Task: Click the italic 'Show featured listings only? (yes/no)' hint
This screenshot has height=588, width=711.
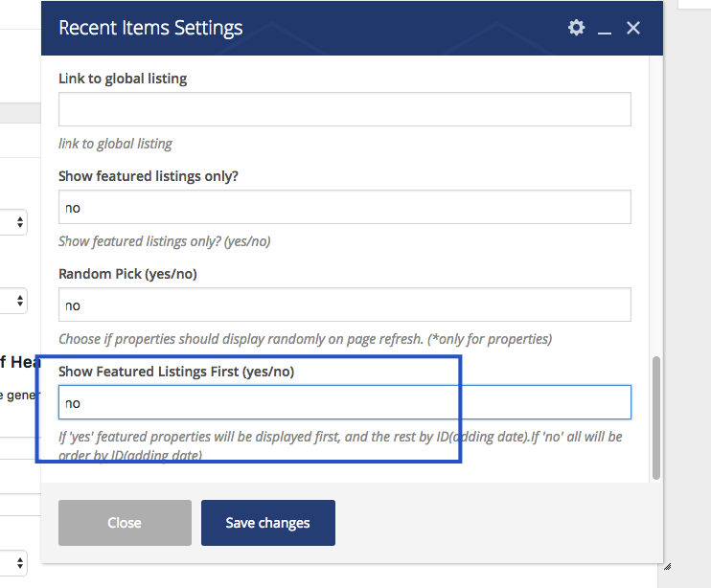Action: (x=164, y=241)
